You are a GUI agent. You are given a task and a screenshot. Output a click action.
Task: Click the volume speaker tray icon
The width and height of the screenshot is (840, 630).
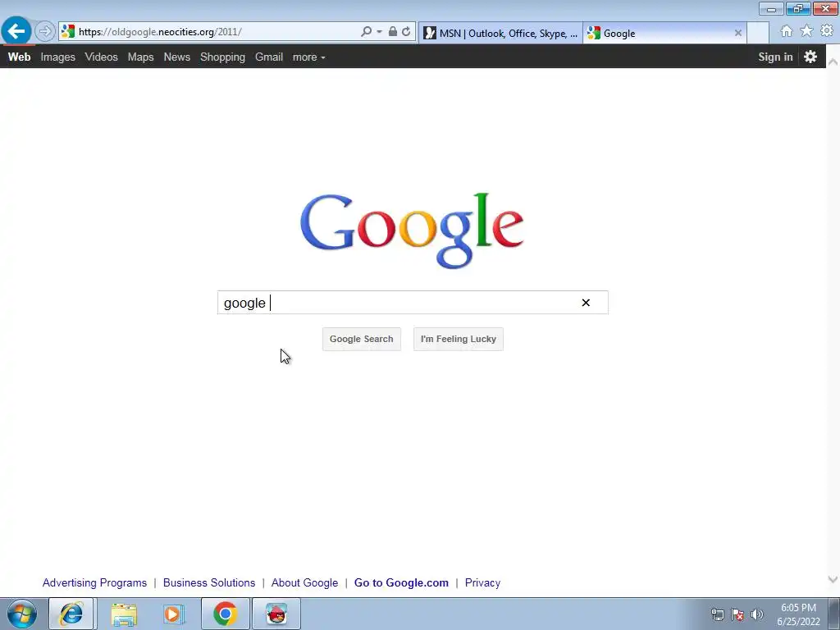[757, 614]
